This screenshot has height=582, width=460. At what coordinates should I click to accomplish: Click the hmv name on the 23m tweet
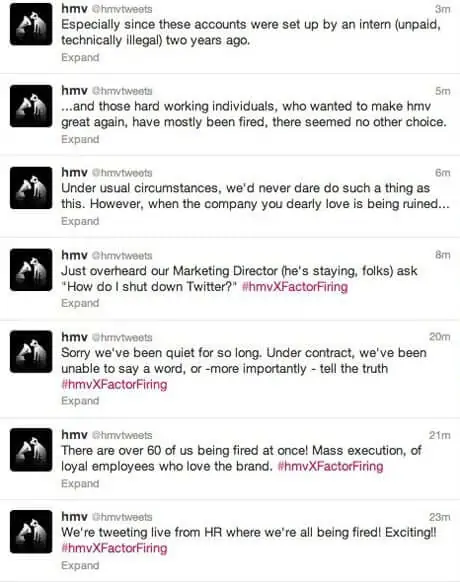pyautogui.click(x=74, y=516)
